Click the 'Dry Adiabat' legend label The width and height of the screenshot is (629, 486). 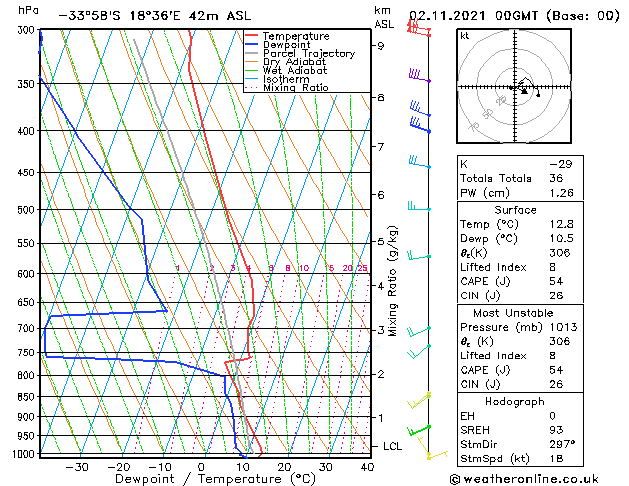tap(294, 62)
